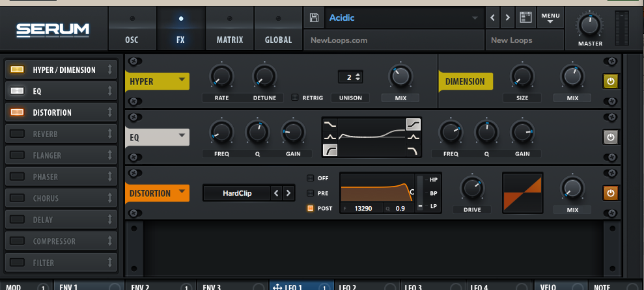Click distortion filter frequency 13290 field
644x290 pixels.
[x=362, y=208]
